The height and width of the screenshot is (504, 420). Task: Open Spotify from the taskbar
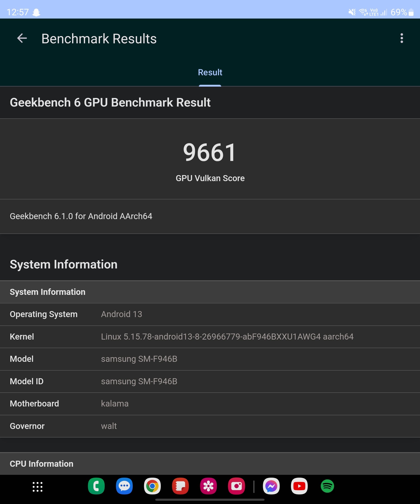pyautogui.click(x=327, y=486)
